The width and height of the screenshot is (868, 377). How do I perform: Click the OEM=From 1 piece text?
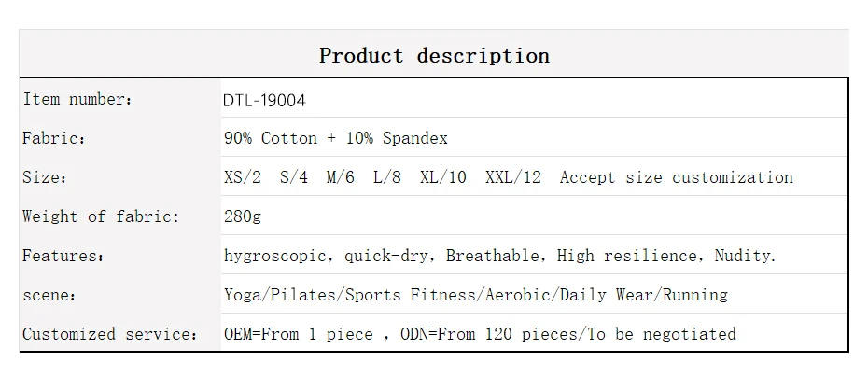tap(298, 334)
